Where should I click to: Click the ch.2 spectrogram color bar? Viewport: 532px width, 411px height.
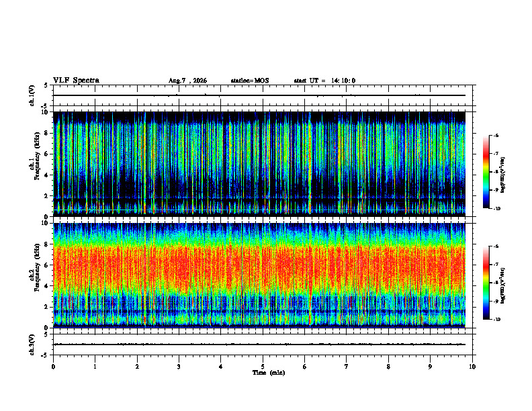pos(486,283)
